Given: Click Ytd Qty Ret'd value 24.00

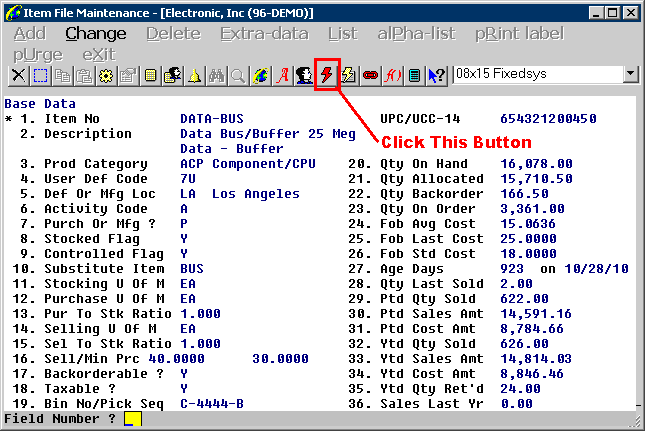Looking at the screenshot, I should click(520, 389).
